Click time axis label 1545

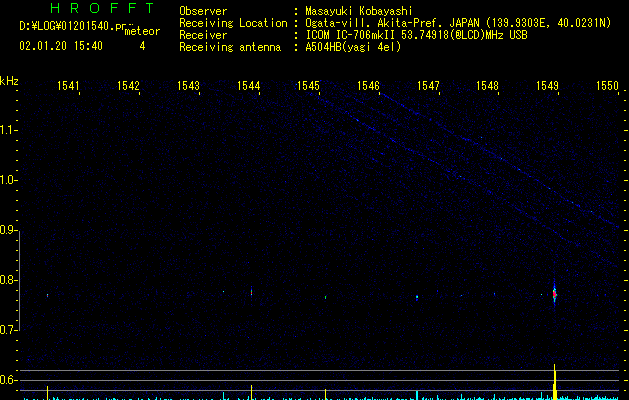(x=308, y=86)
